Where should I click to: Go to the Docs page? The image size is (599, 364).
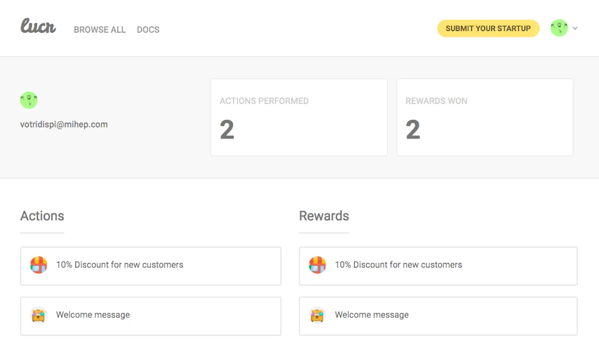[148, 30]
